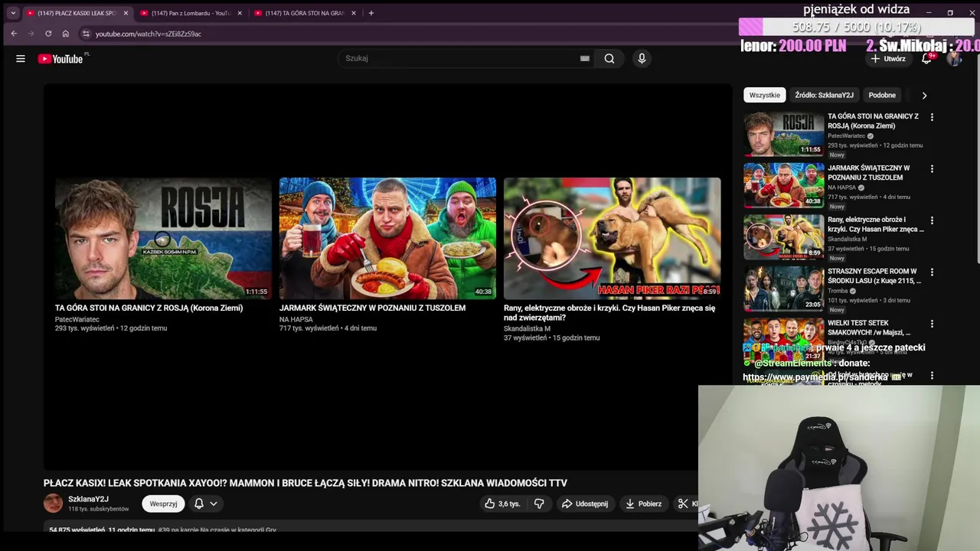
Task: Open options for Rany, elektryczne obroże sidebar video
Action: (932, 220)
